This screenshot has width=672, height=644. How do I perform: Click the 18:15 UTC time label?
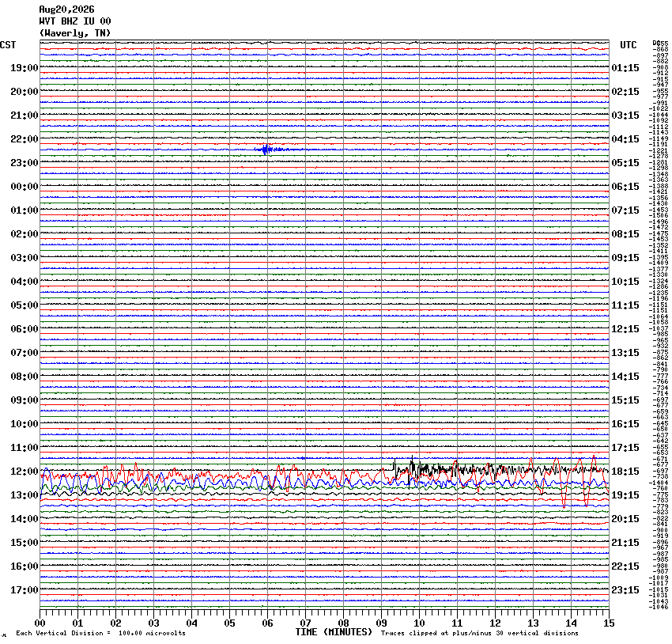(625, 472)
